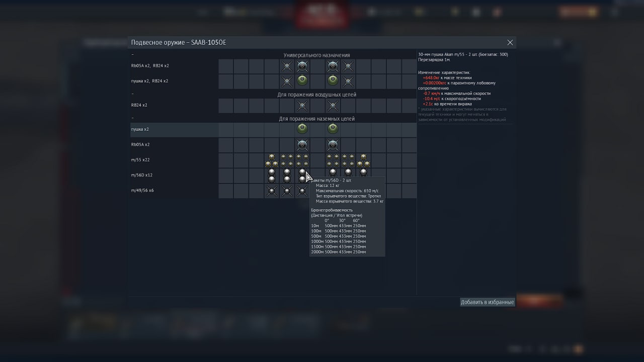Collapse the Универсального назначения section
The width and height of the screenshot is (644, 362).
click(133, 54)
